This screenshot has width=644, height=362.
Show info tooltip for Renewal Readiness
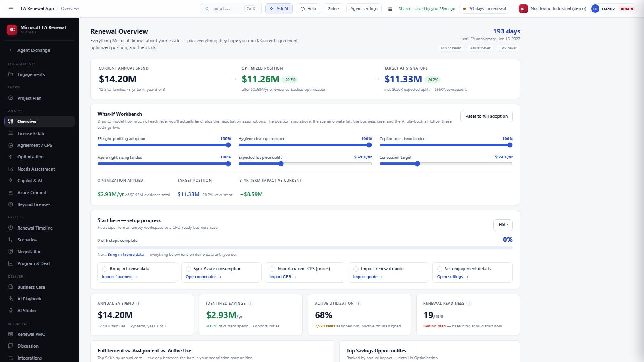469,304
